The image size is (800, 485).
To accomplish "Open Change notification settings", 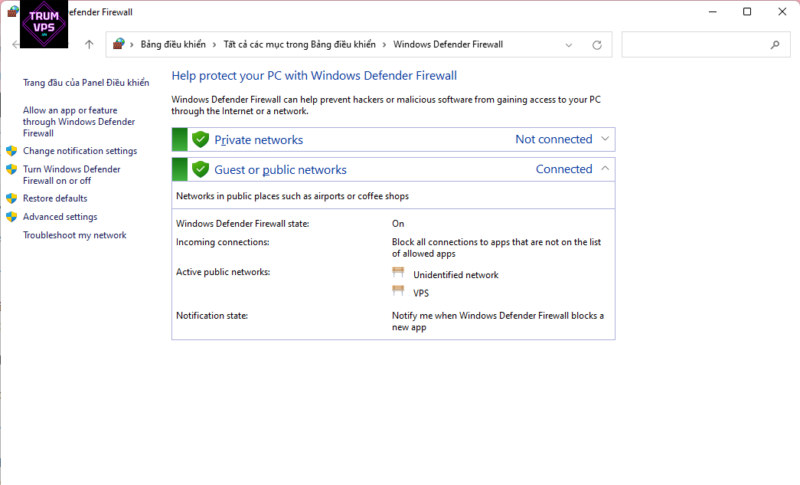I will (x=80, y=151).
